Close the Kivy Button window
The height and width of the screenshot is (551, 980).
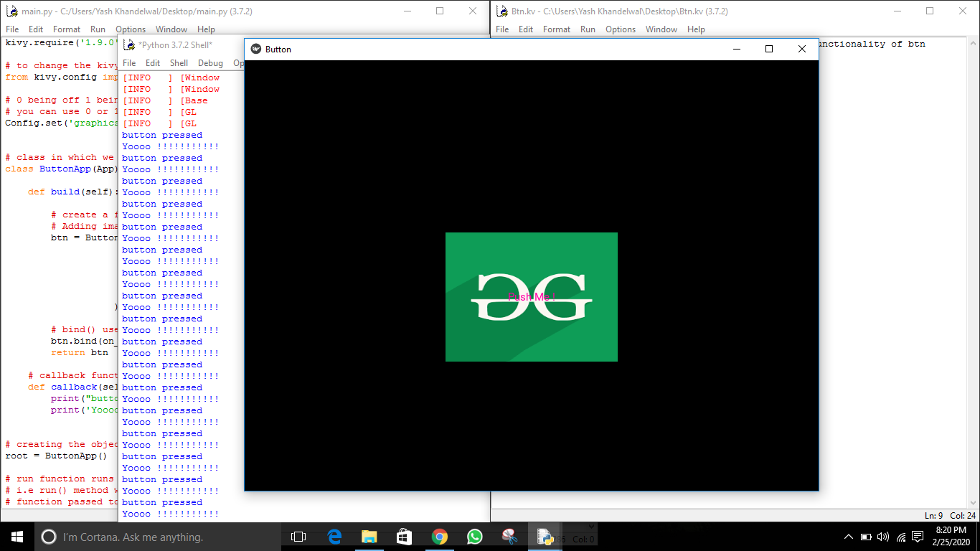click(802, 49)
